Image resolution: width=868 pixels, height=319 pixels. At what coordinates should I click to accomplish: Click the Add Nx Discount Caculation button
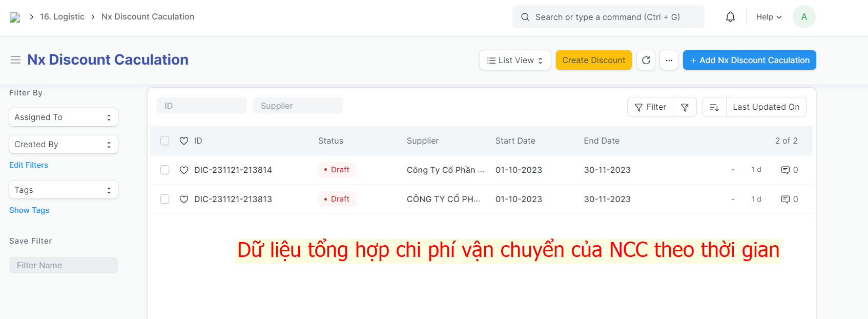coord(749,60)
